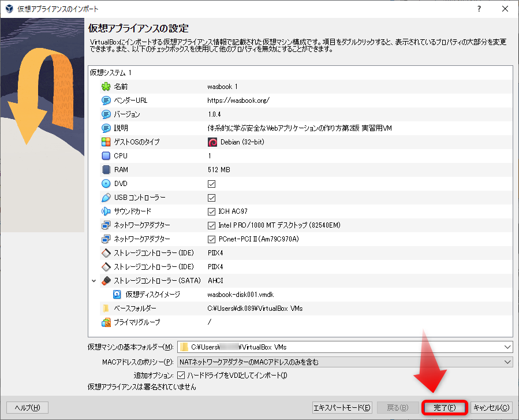Viewport: 519px width, 420px height.
Task: Close the import appliance dialog
Action: pos(505,9)
